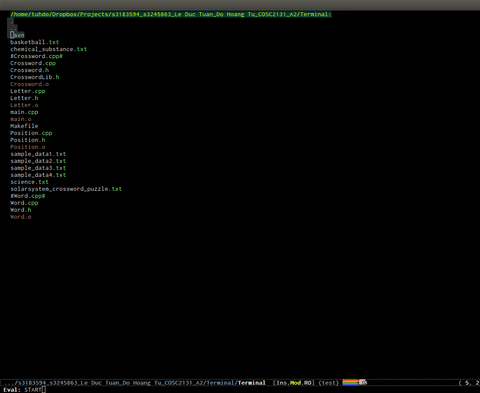Open basketball.txt in the file list
The width and height of the screenshot is (480, 393).
(x=35, y=42)
